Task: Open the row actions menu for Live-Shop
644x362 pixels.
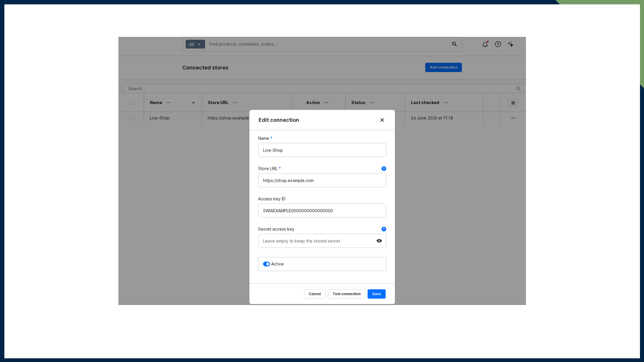Action: pyautogui.click(x=513, y=118)
